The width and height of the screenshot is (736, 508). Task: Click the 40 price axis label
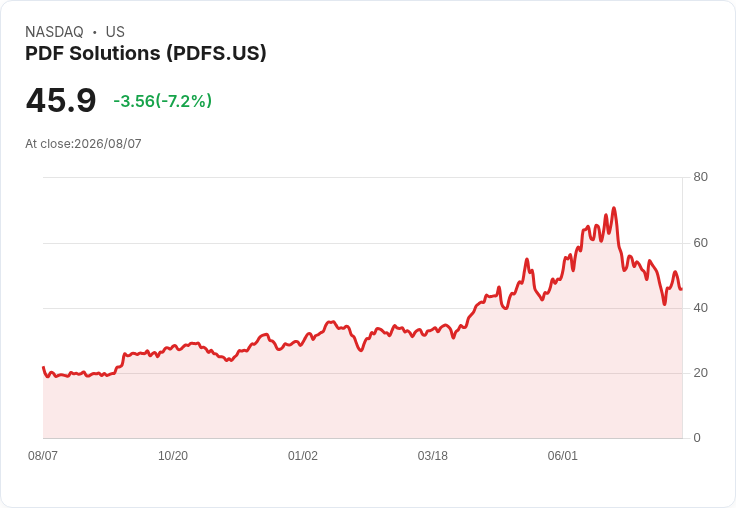(700, 308)
